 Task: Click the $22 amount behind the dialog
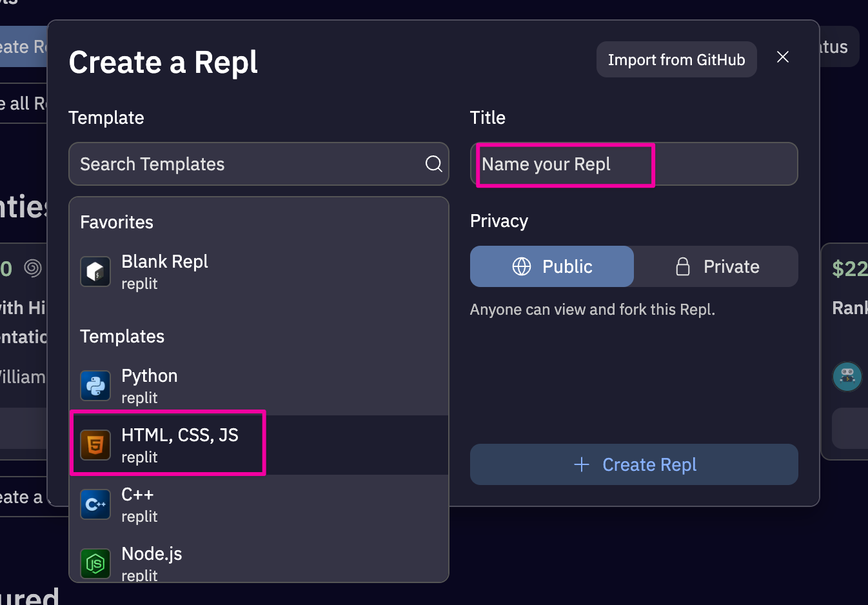click(850, 268)
